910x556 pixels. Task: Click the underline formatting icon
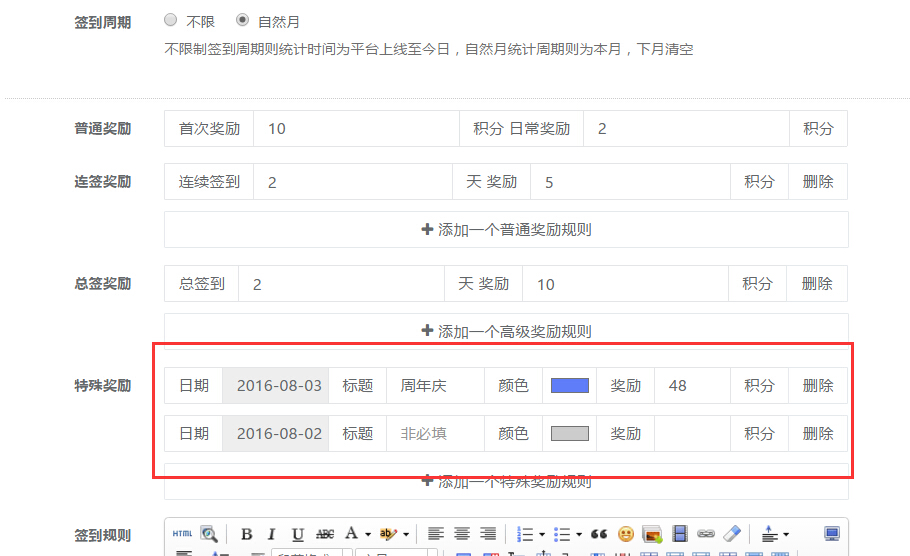298,534
